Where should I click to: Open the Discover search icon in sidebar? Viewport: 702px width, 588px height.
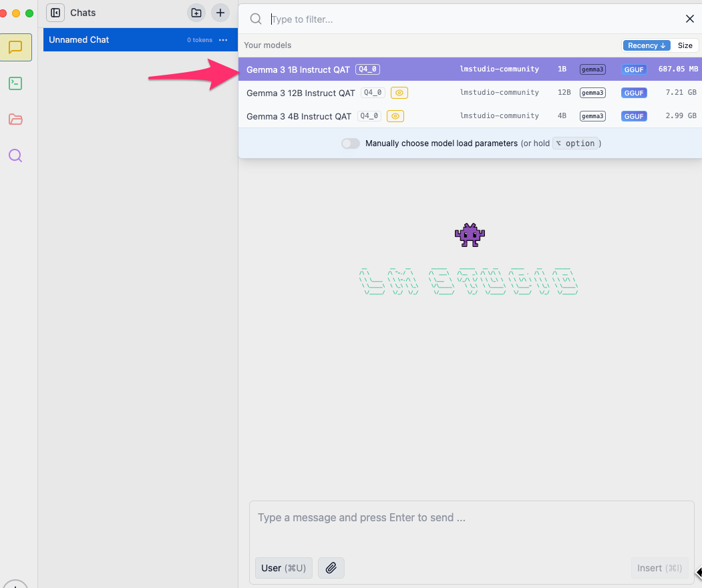tap(15, 156)
